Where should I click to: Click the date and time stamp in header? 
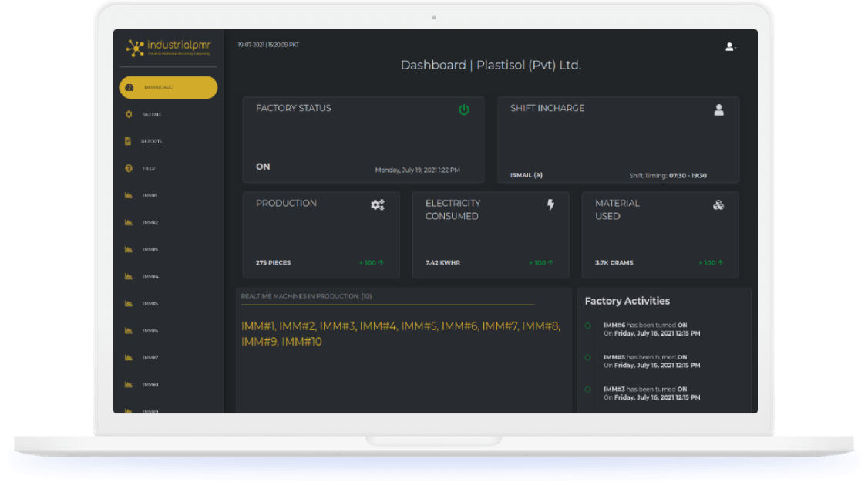pos(268,45)
